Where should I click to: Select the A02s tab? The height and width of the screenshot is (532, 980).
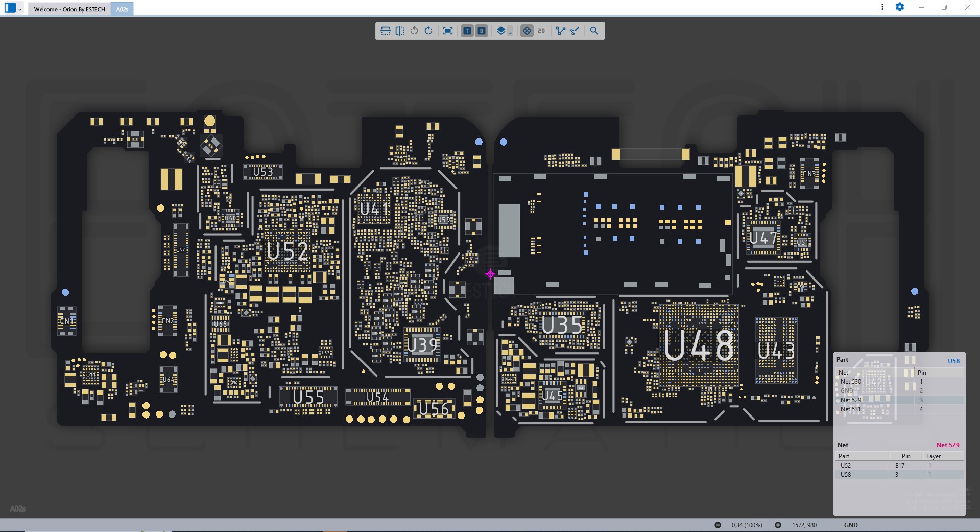[122, 9]
